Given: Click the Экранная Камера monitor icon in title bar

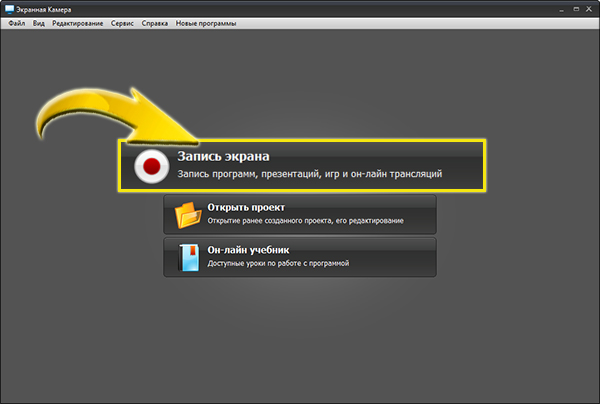Looking at the screenshot, I should coord(9,9).
